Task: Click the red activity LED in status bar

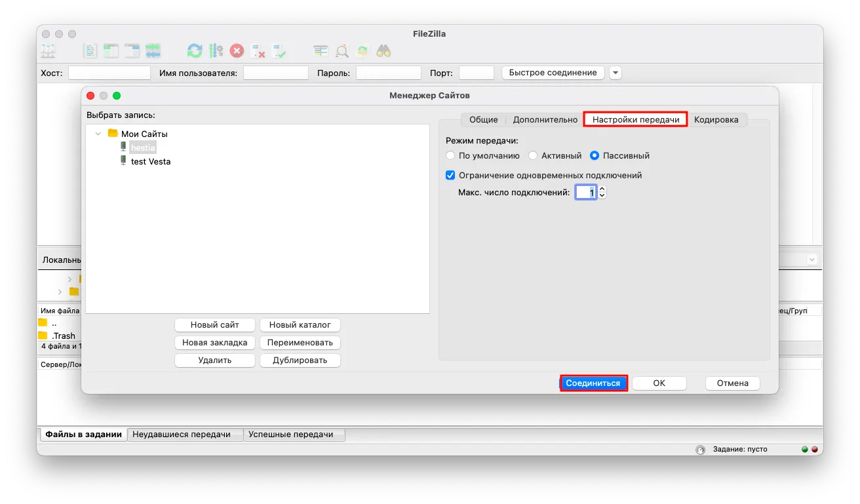Action: tap(815, 450)
